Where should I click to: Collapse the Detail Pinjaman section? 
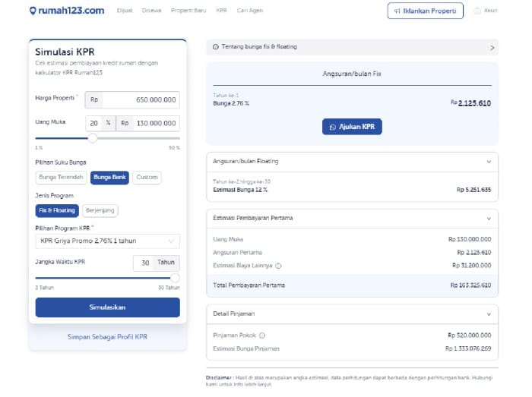click(489, 314)
